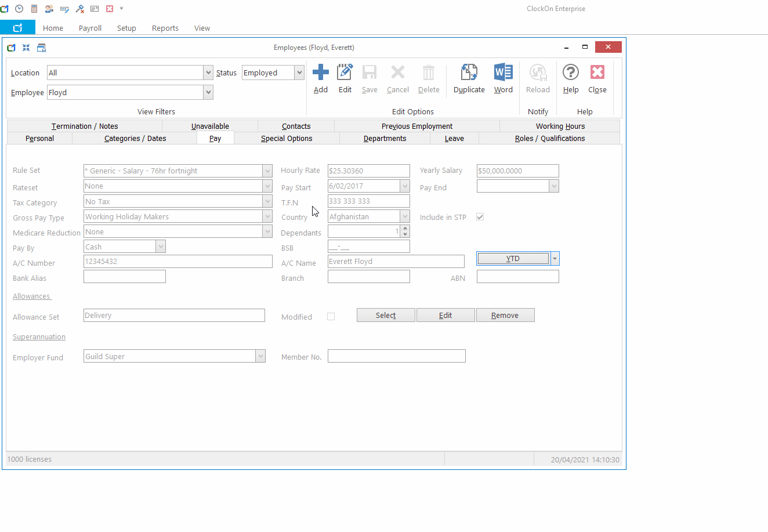Click the Hourly Rate field
Image resolution: width=768 pixels, height=532 pixels.
(x=369, y=171)
